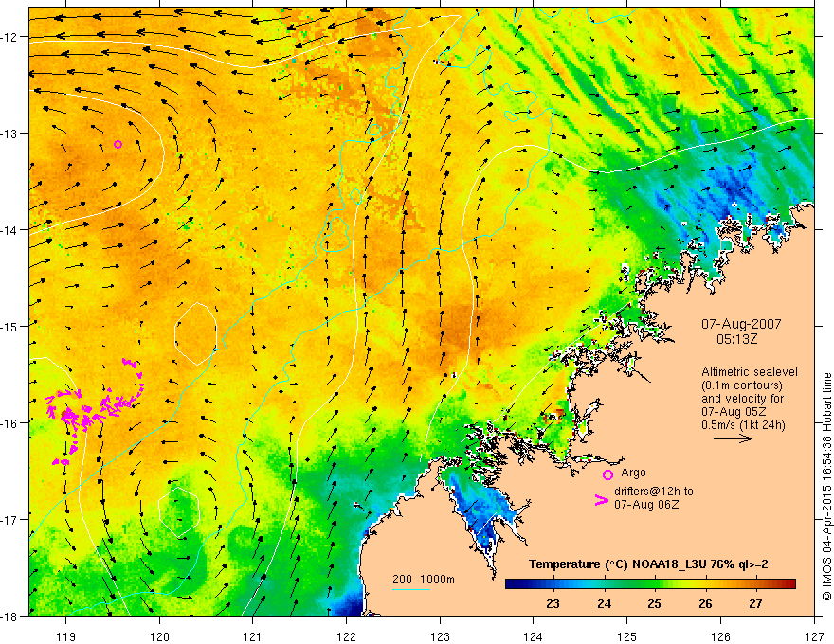
Task: Click the colorbar tick label 23
Action: point(553,603)
